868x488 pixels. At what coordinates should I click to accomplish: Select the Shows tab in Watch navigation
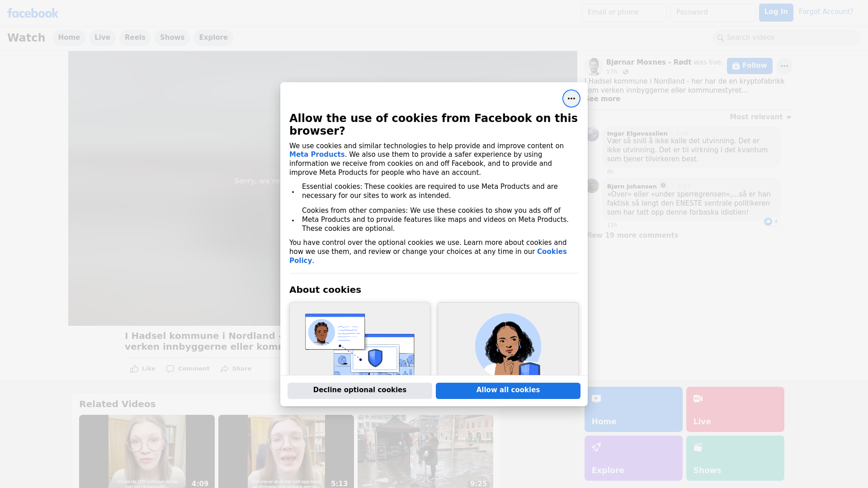pyautogui.click(x=172, y=38)
